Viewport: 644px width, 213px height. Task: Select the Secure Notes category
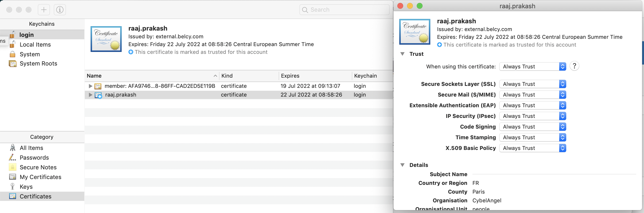tap(38, 167)
